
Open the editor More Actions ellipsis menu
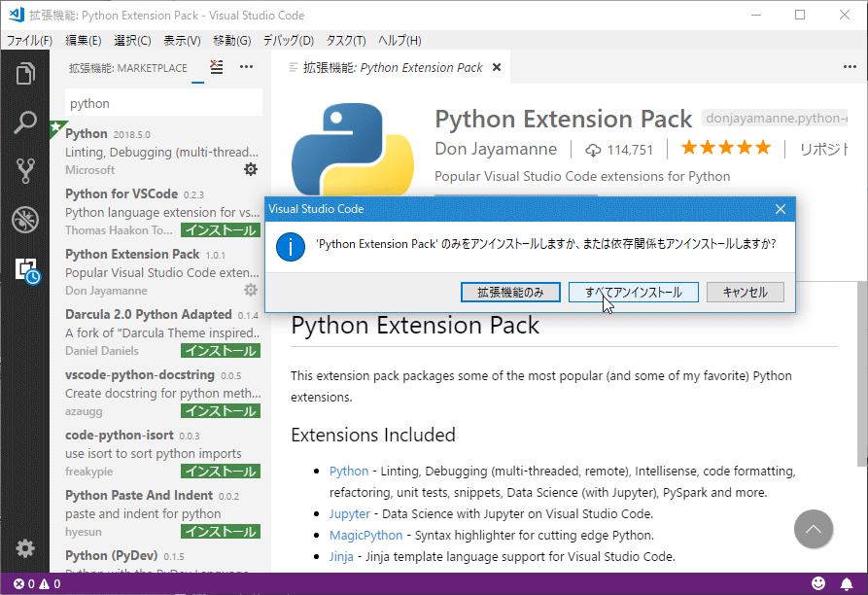pos(851,64)
